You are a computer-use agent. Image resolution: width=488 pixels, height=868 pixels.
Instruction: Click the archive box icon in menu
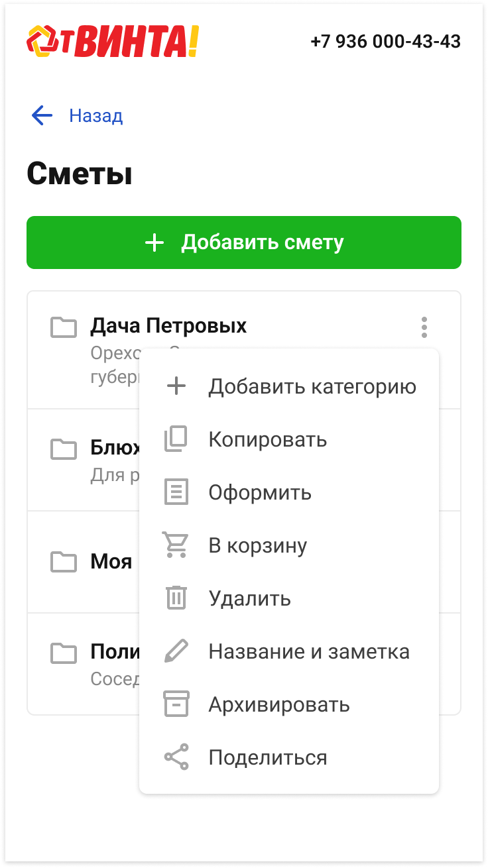coord(176,704)
